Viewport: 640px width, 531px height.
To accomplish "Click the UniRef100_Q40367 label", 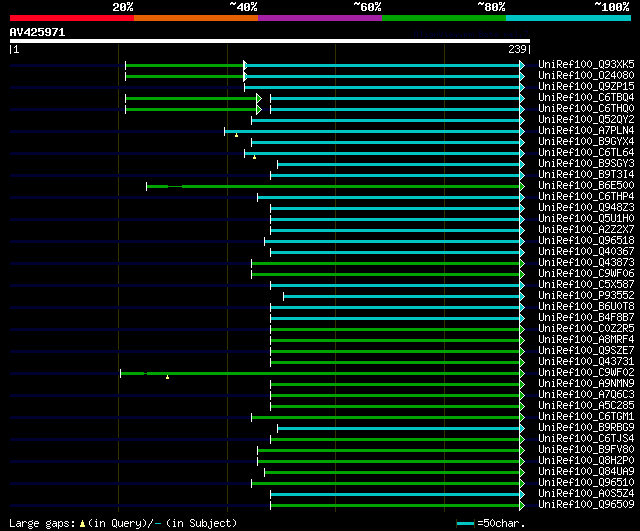I will 586,252.
